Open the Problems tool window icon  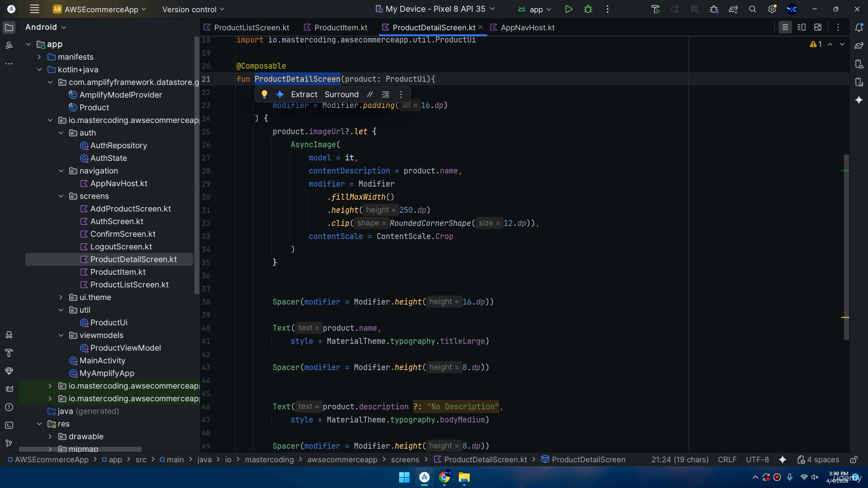coord(9,407)
